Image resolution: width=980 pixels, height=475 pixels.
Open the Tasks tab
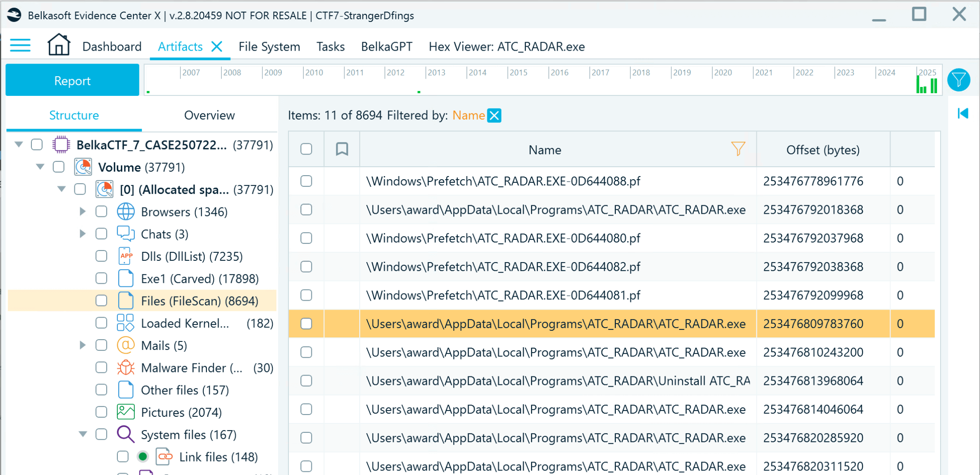click(x=331, y=47)
